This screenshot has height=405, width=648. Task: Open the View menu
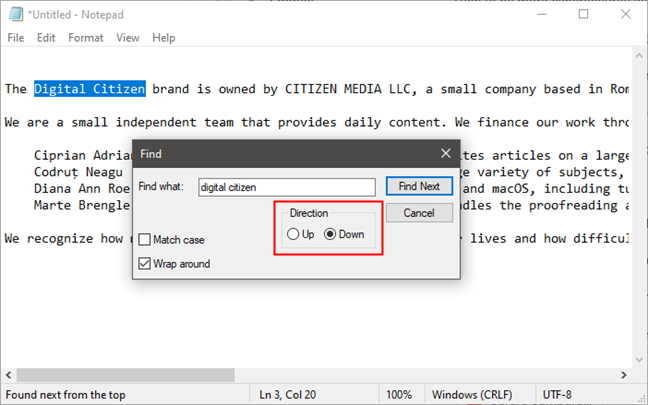pyautogui.click(x=128, y=38)
